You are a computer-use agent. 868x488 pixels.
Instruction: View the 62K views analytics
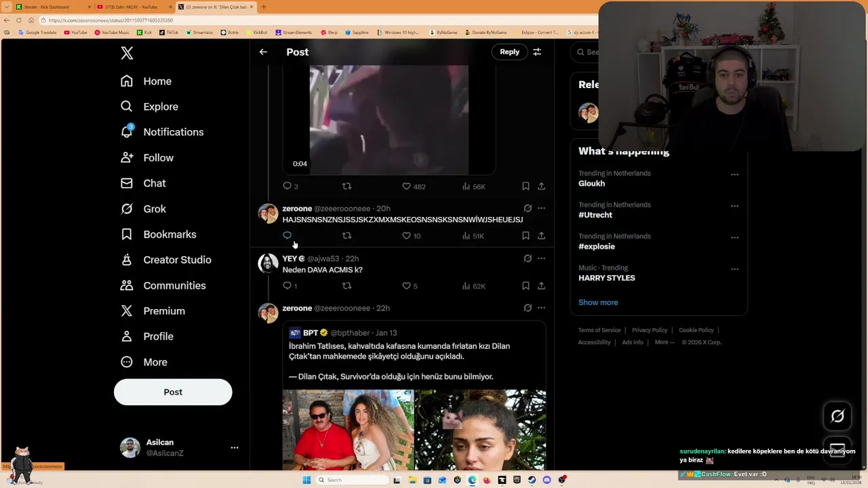click(474, 286)
